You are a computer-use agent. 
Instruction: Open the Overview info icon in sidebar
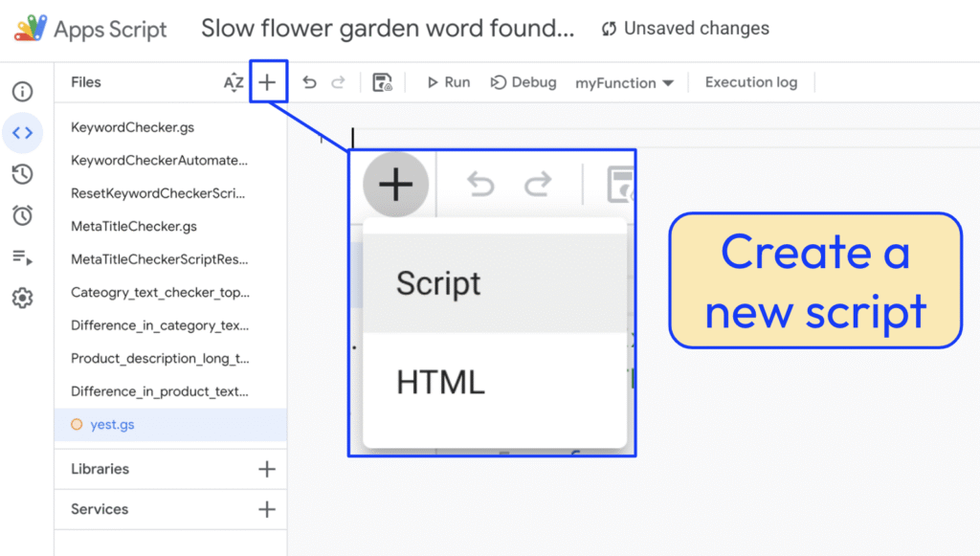point(22,92)
